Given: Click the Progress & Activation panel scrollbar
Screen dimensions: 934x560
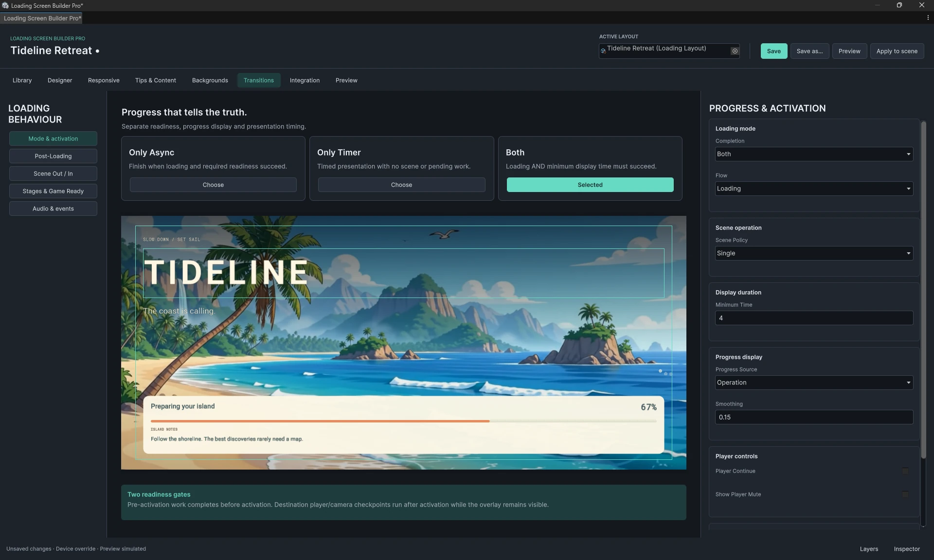Looking at the screenshot, I should 923,290.
